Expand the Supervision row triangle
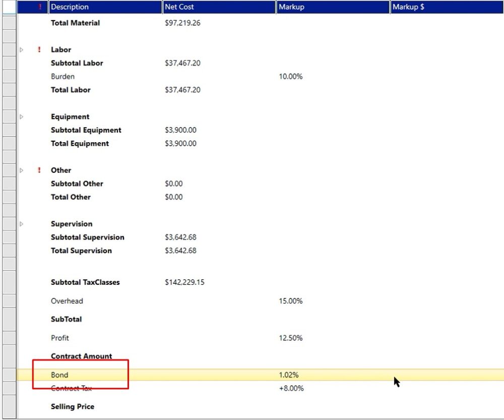Viewport: 504px width, 420px height. click(x=21, y=224)
